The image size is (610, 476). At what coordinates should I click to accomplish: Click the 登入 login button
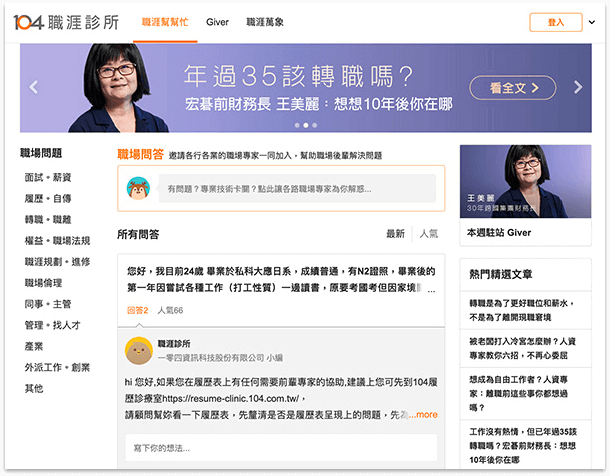(x=556, y=22)
